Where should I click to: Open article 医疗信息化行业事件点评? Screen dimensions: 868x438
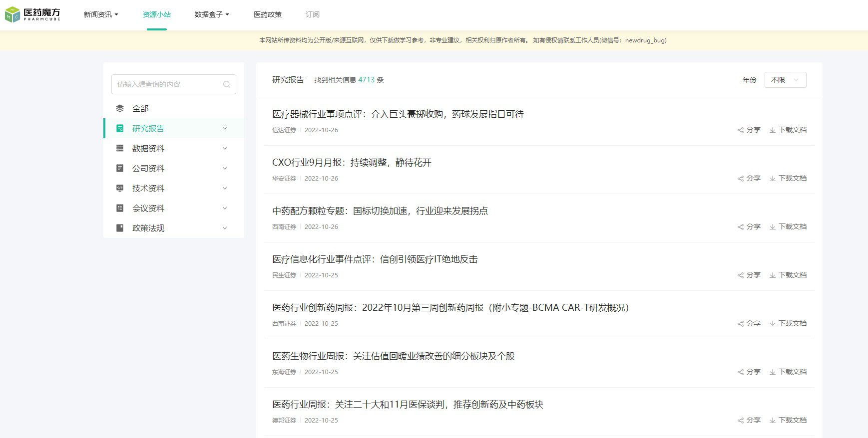[x=375, y=259]
